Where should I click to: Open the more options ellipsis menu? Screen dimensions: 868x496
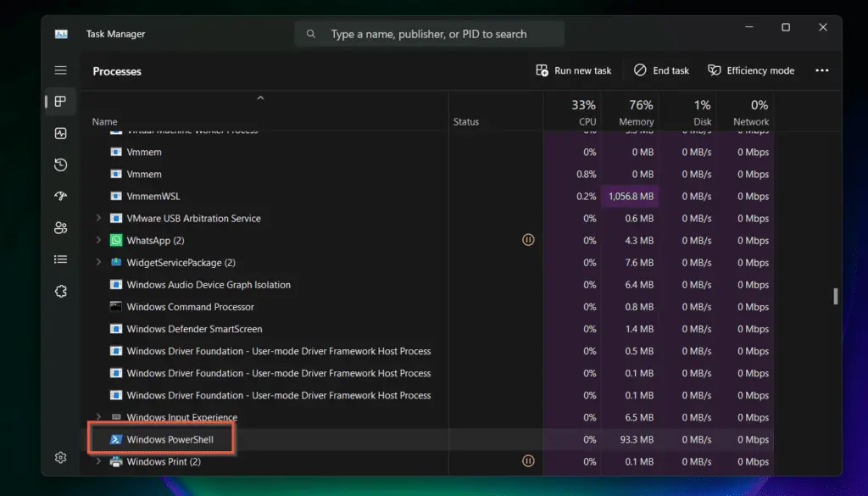tap(822, 70)
